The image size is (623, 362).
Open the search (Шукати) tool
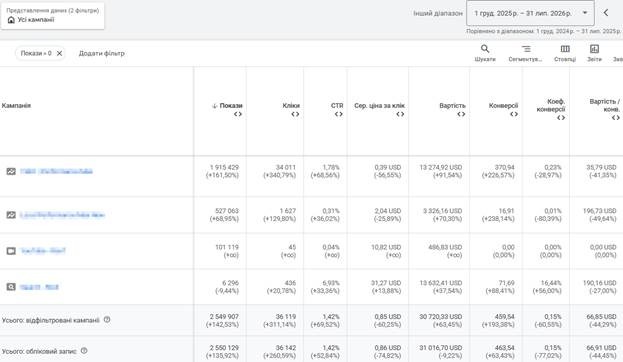coord(485,53)
